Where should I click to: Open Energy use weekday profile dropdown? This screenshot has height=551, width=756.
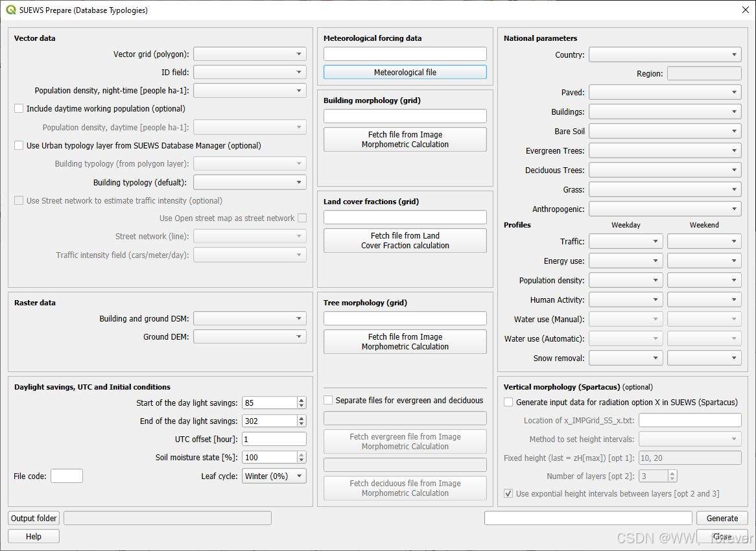click(626, 261)
